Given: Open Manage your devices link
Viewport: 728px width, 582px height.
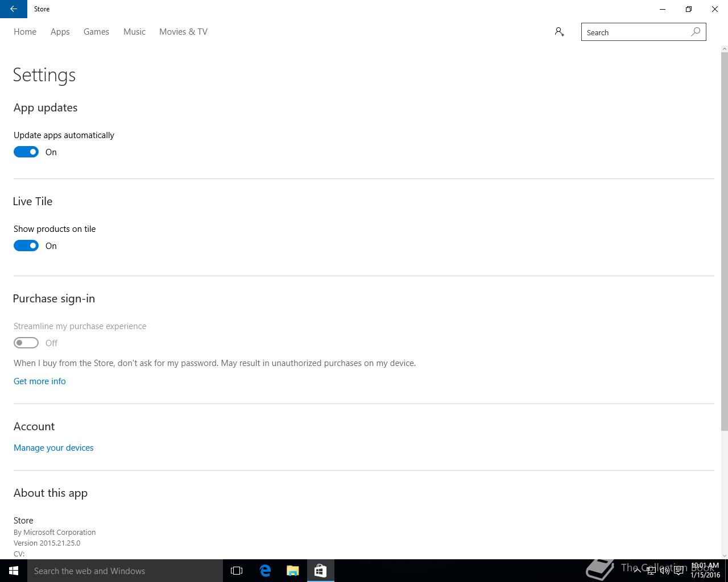Looking at the screenshot, I should coord(53,447).
